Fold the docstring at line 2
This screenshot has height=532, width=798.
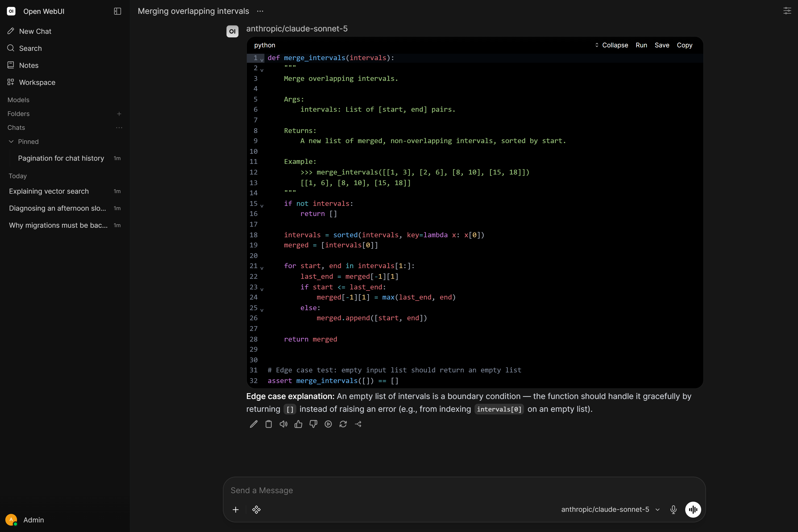point(262,70)
